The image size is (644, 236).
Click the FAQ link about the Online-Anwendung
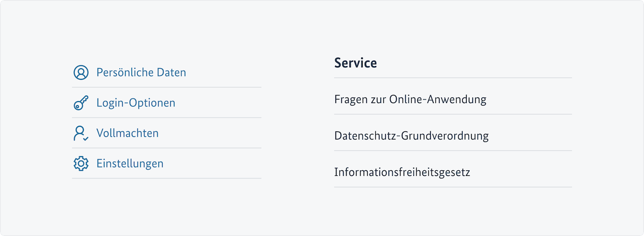tap(410, 100)
